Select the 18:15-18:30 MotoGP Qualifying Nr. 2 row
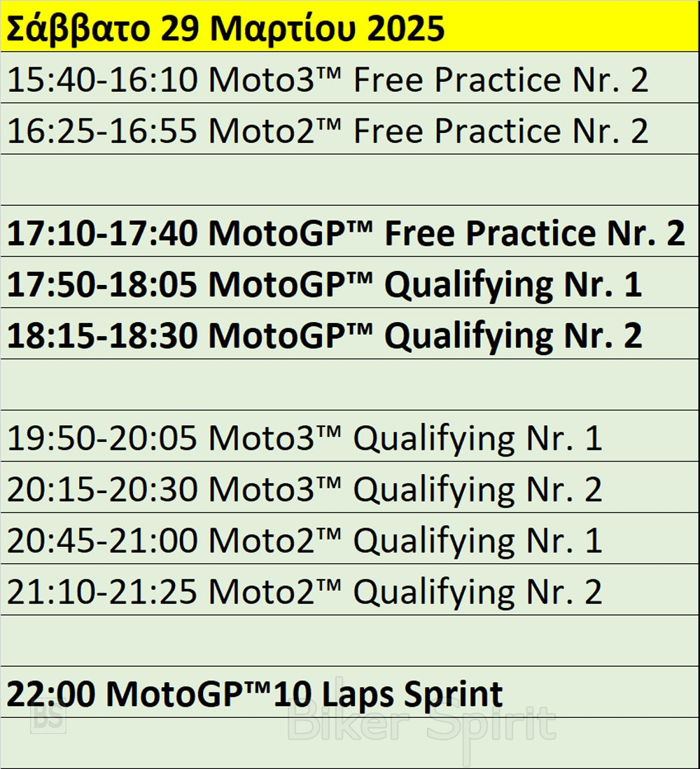The width and height of the screenshot is (700, 769). [x=324, y=336]
